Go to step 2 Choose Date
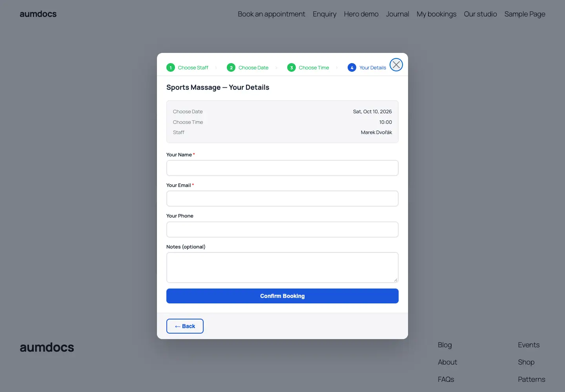 pos(248,67)
